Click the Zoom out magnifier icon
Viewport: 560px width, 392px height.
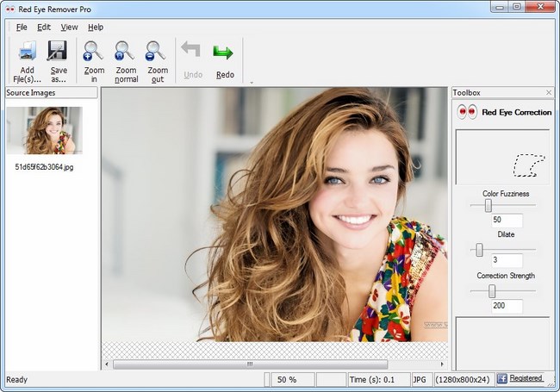click(x=157, y=51)
